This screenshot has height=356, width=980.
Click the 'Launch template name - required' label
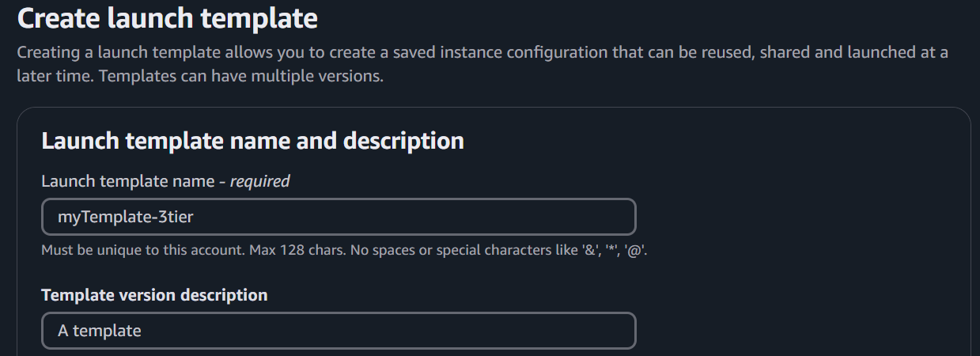(x=165, y=181)
